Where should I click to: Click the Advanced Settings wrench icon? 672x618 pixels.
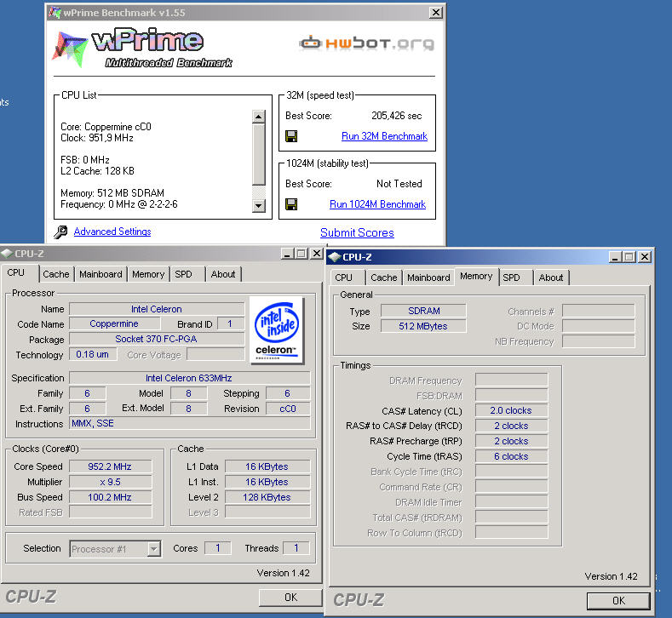pyautogui.click(x=60, y=232)
